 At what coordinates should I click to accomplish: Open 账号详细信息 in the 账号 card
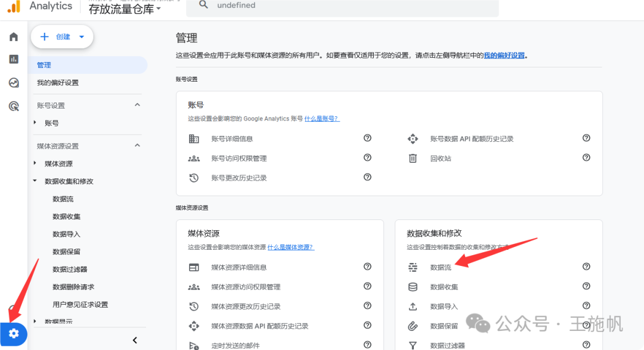(232, 139)
